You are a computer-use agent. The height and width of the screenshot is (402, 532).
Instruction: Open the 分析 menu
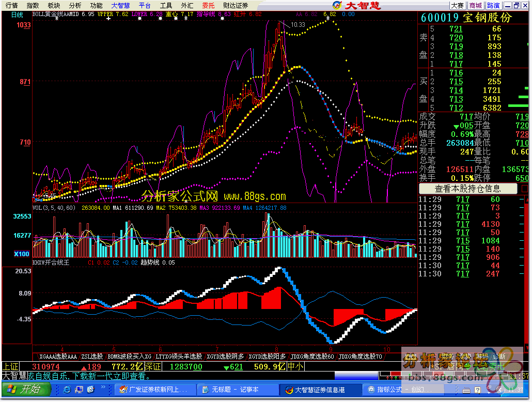pyautogui.click(x=75, y=6)
